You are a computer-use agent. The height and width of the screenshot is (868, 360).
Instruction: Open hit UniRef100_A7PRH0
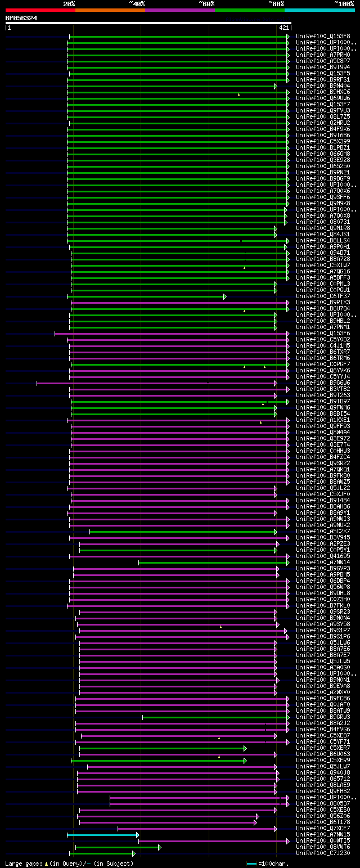[x=323, y=55]
